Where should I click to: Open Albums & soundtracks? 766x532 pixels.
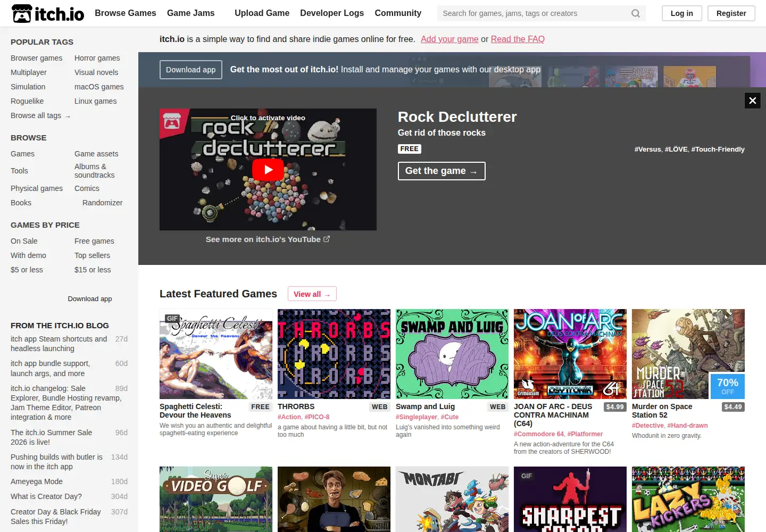pos(95,171)
